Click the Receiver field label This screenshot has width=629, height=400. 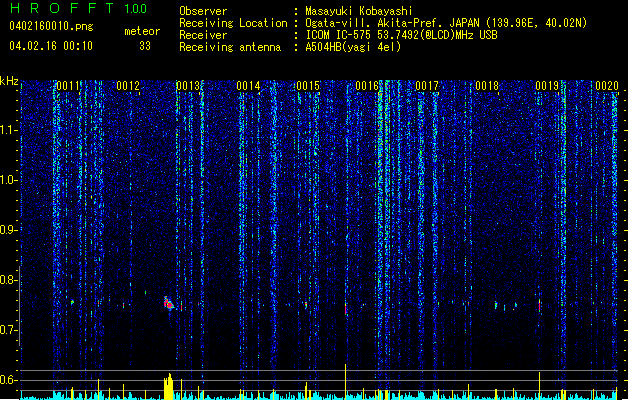coord(203,35)
